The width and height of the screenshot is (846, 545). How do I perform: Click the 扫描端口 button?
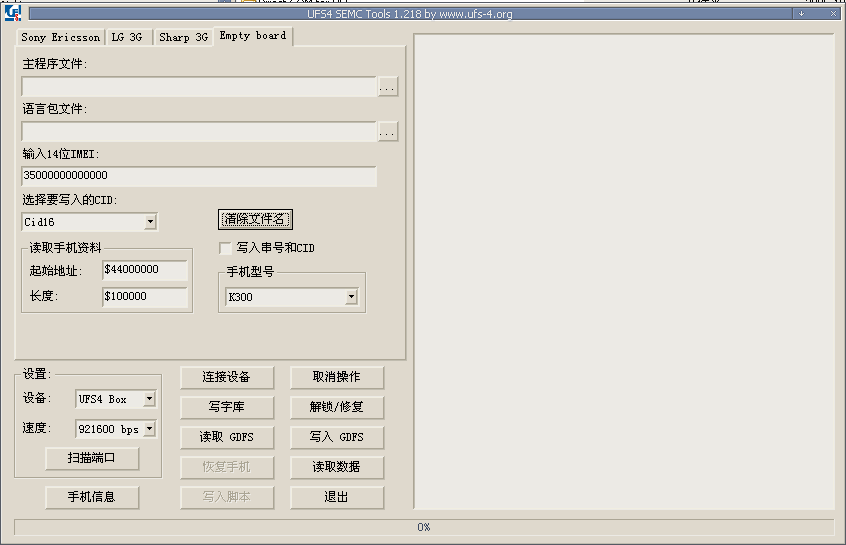click(92, 458)
